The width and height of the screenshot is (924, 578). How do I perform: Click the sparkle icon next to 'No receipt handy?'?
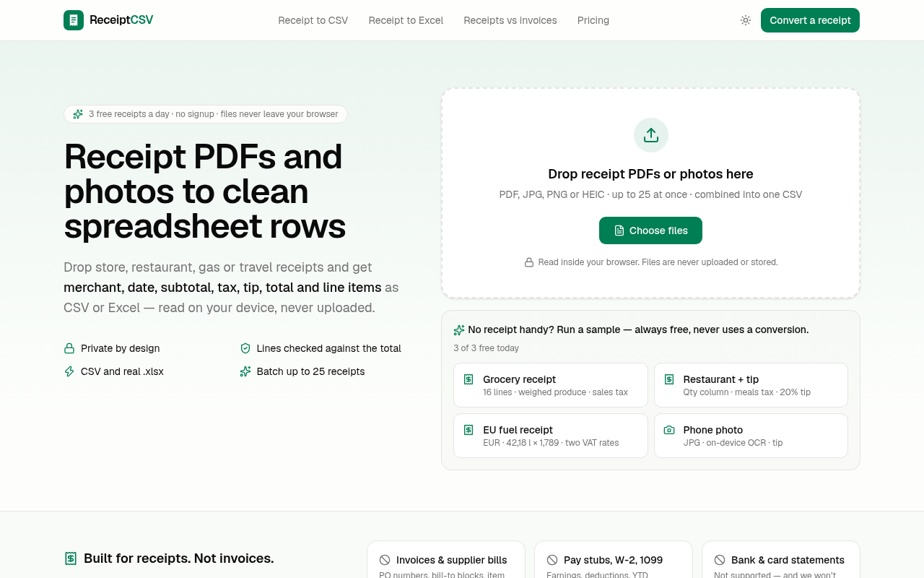pyautogui.click(x=459, y=330)
